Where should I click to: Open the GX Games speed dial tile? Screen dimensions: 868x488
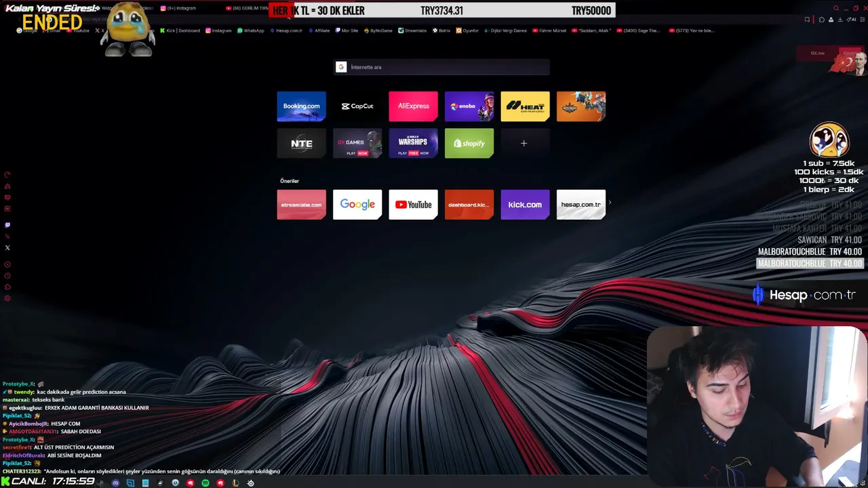point(357,143)
